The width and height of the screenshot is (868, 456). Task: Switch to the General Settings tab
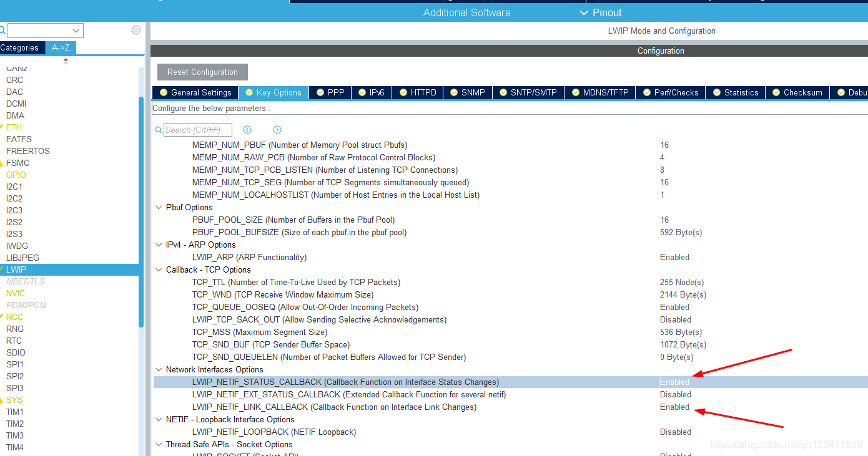click(195, 92)
